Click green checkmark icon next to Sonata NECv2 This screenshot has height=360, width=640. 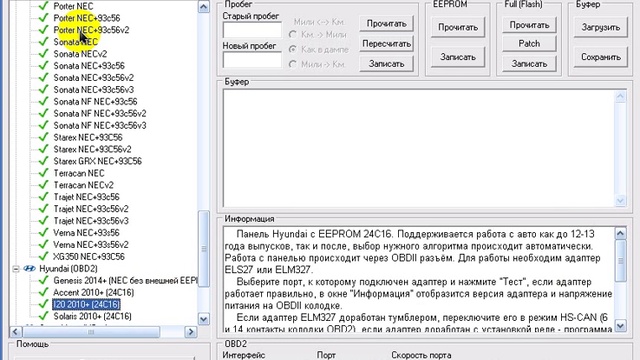[43, 53]
